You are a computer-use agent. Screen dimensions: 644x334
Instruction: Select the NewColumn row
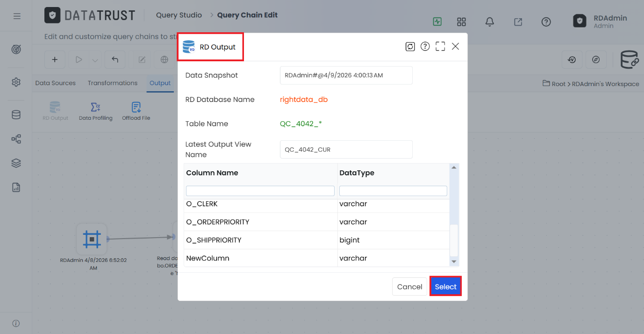coord(317,258)
